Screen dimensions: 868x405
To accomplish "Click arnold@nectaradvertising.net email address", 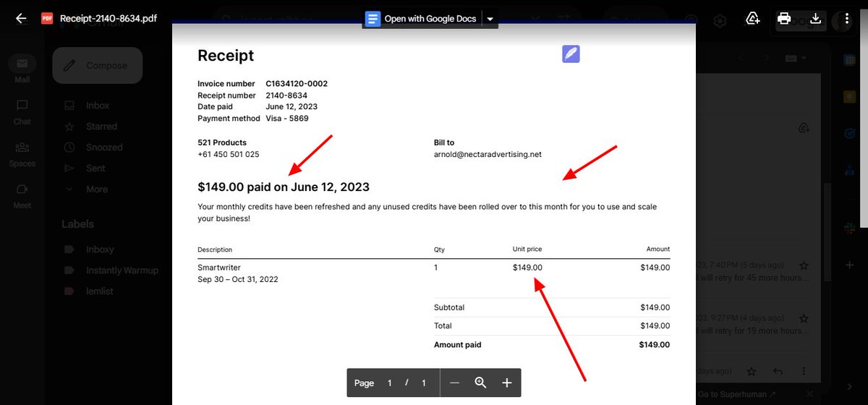I will point(488,154).
